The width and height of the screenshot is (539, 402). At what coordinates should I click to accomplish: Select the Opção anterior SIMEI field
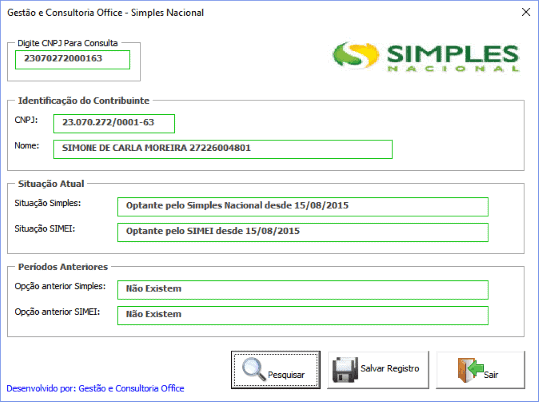pos(302,315)
